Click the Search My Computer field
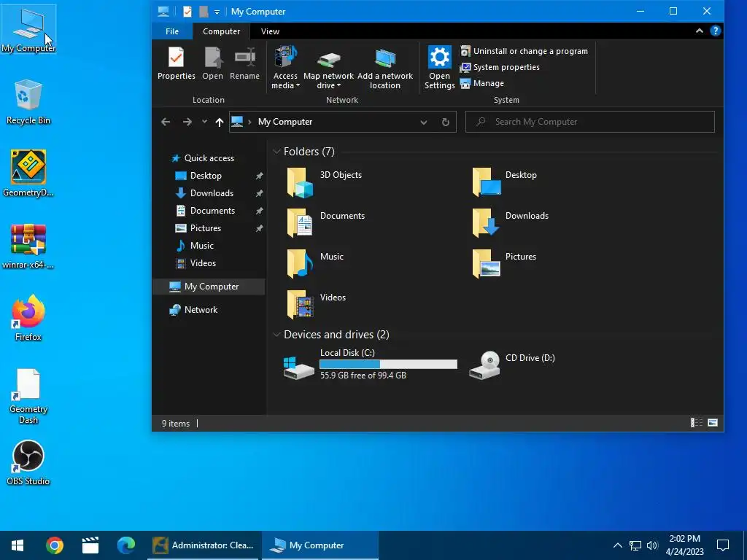Viewport: 747px width, 560px height. point(589,122)
